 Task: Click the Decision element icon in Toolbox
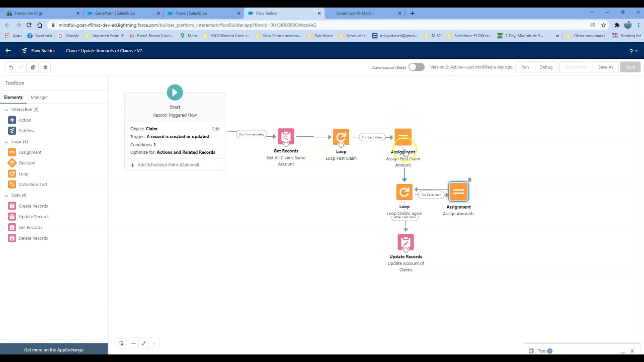[x=12, y=163]
